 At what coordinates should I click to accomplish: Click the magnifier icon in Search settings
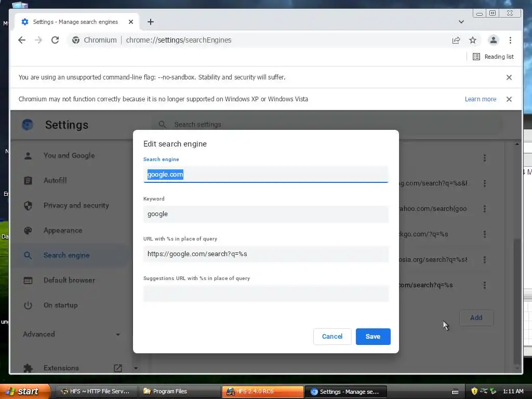pos(162,125)
